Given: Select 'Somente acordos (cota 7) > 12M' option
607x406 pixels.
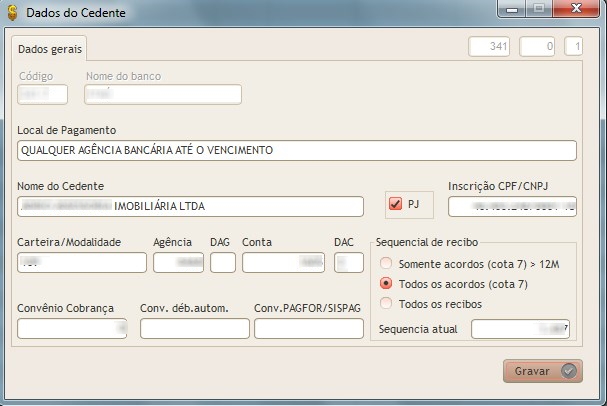Looking at the screenshot, I should coord(386,264).
